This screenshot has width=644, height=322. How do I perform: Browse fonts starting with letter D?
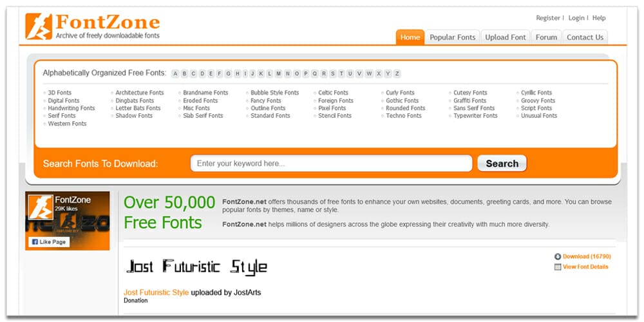pos(202,74)
